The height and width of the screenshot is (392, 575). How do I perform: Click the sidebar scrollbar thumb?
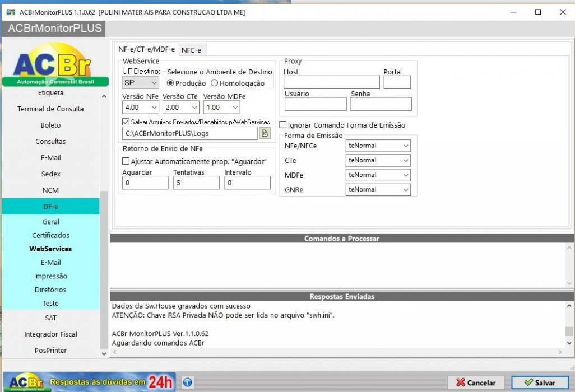[104, 269]
